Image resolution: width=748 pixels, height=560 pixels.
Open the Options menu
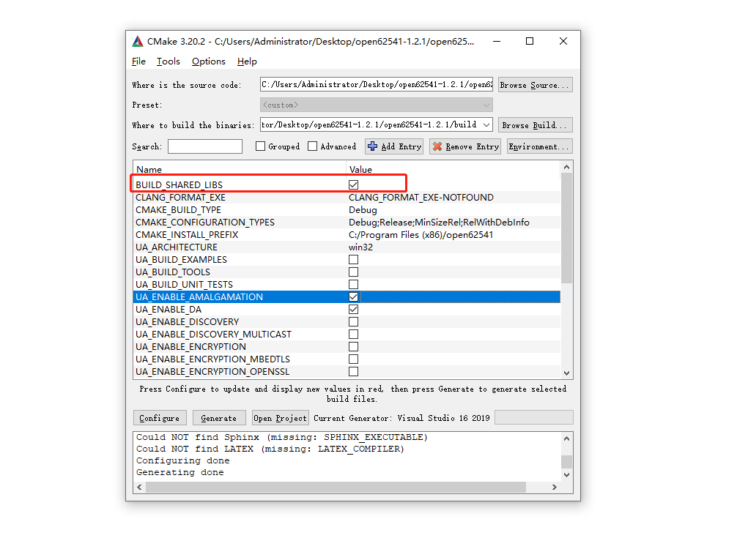point(208,61)
